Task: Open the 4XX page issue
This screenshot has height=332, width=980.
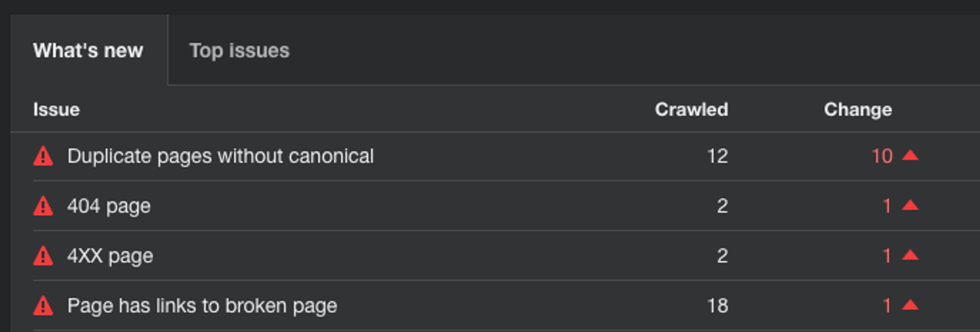Action: click(x=110, y=256)
